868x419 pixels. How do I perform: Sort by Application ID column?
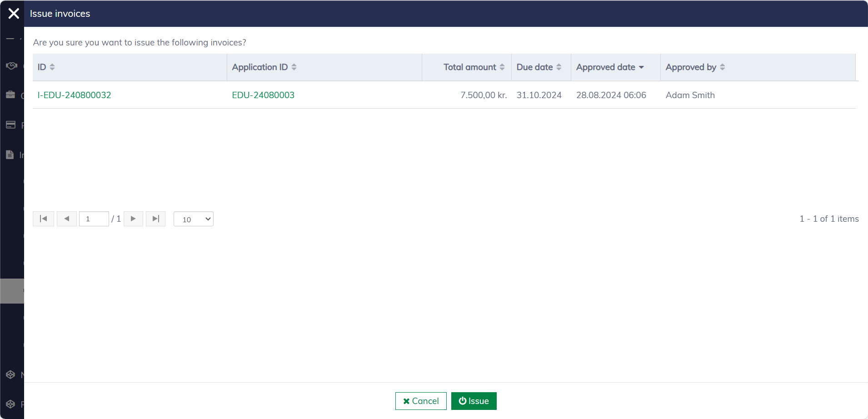[264, 67]
